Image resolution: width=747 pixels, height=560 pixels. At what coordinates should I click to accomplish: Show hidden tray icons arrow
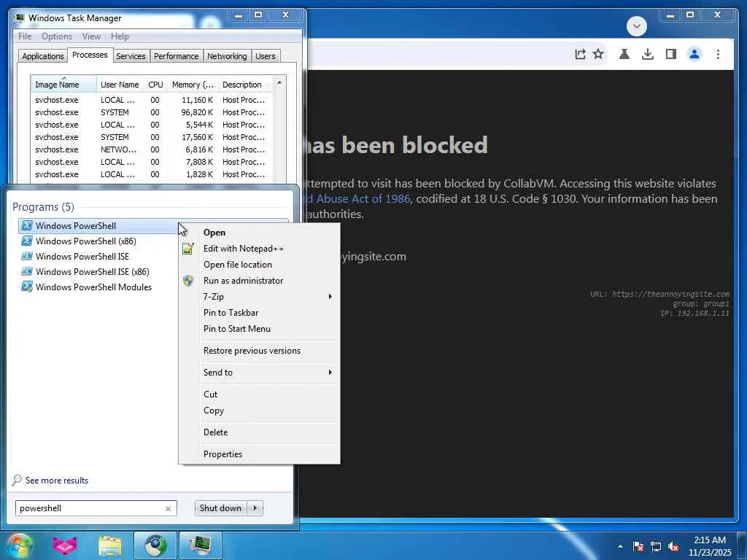[x=620, y=546]
